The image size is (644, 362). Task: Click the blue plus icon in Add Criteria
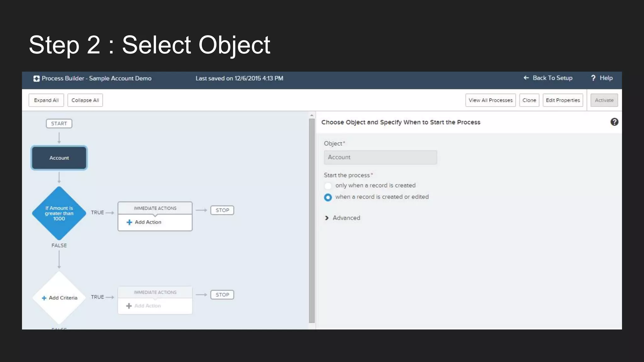pos(44,298)
